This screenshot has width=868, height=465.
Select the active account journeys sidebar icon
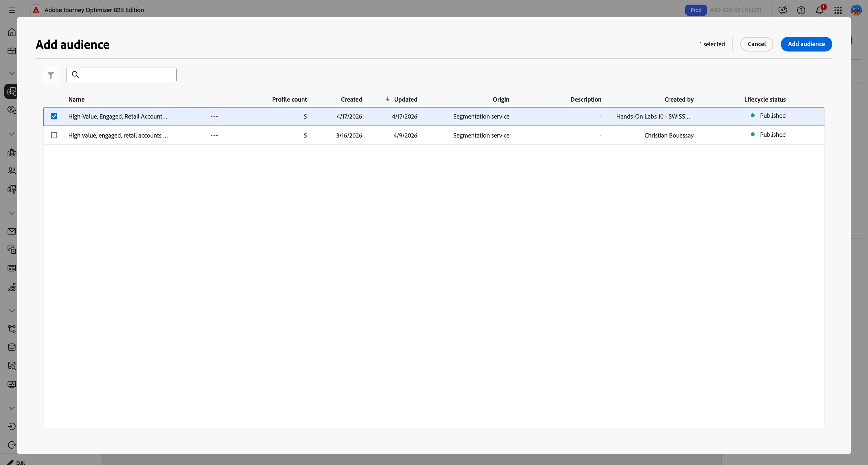pos(12,91)
